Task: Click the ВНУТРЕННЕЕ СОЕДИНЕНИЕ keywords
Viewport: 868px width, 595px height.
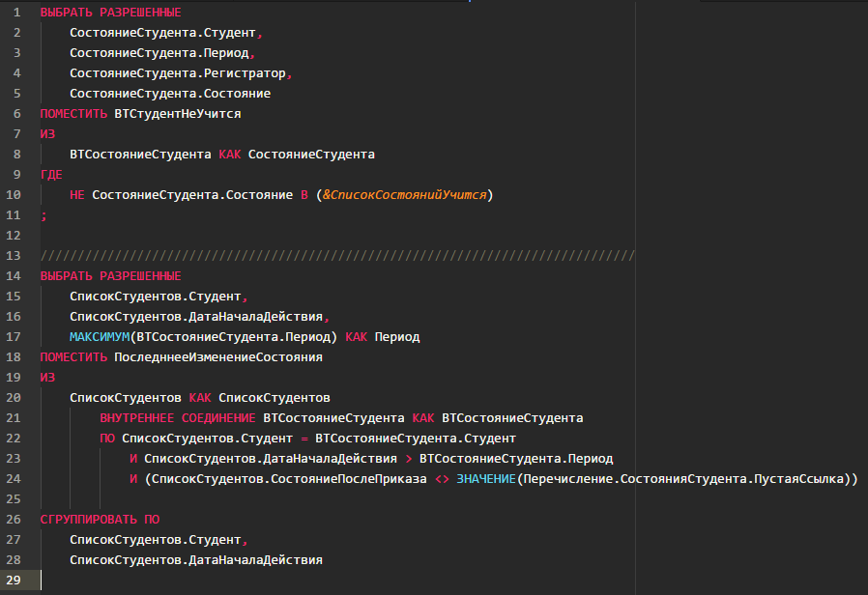Action: coord(178,417)
